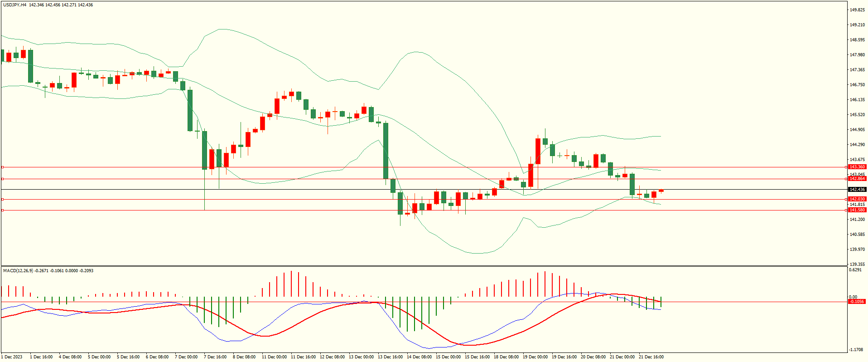The image size is (868, 362).
Task: Click the 13 Dec 00:00 time axis label
Action: [x=361, y=357]
